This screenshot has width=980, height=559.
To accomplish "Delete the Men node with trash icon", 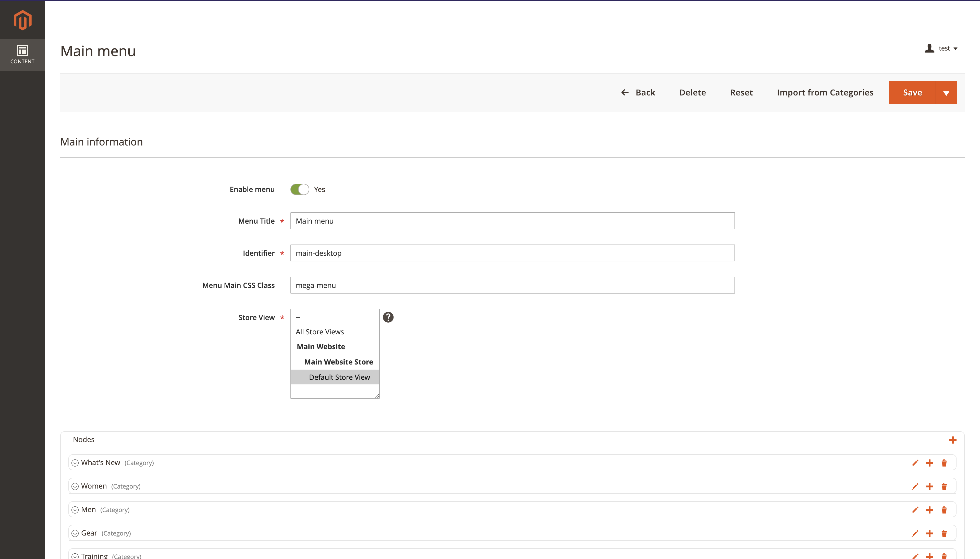I will coord(944,509).
